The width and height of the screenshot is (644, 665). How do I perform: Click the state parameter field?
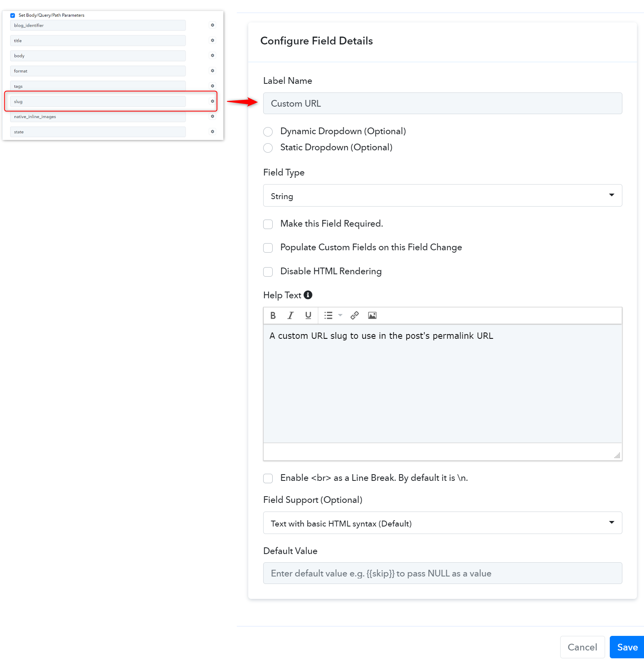coord(98,131)
